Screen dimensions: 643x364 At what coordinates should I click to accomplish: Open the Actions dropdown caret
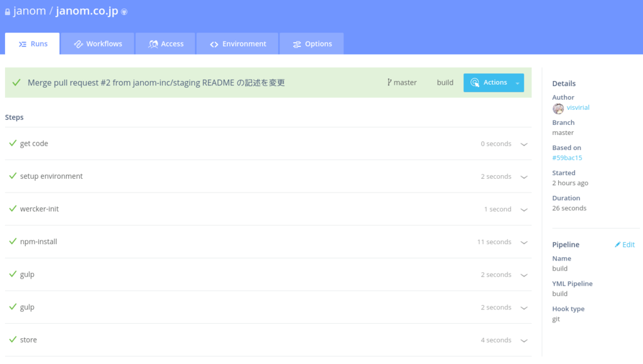(x=518, y=82)
